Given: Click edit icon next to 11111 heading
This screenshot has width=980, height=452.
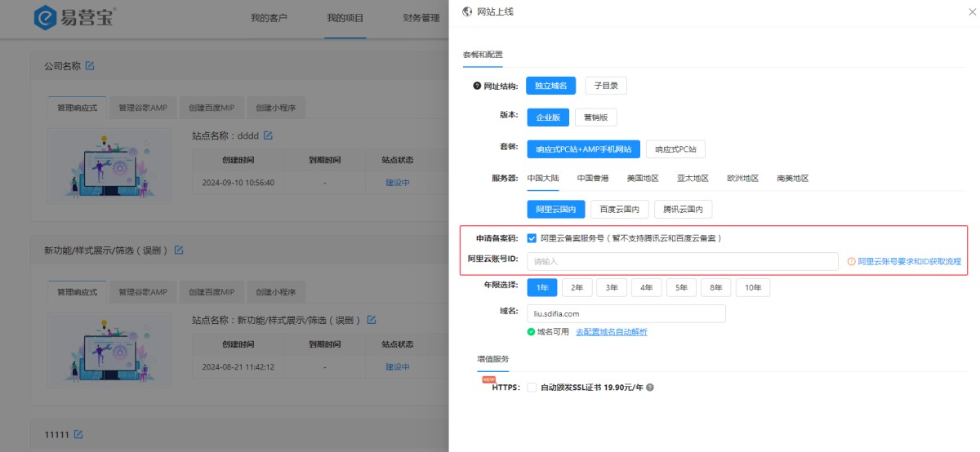Looking at the screenshot, I should coord(78,434).
